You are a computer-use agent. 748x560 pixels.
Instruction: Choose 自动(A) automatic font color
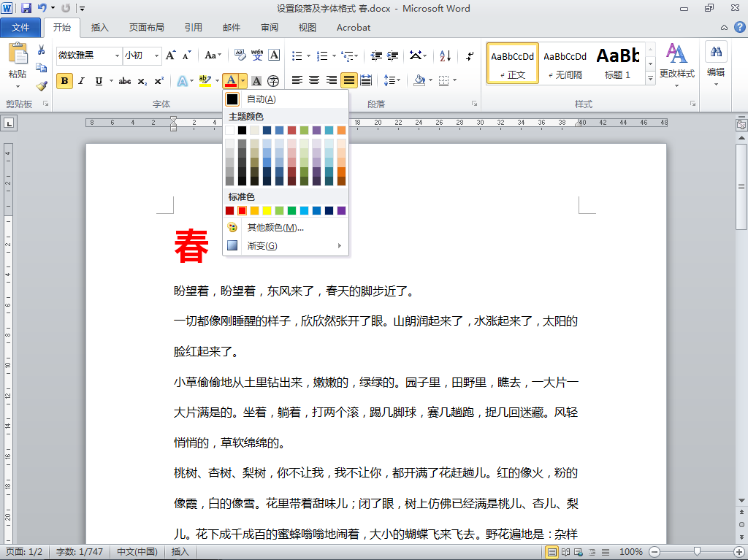point(286,99)
